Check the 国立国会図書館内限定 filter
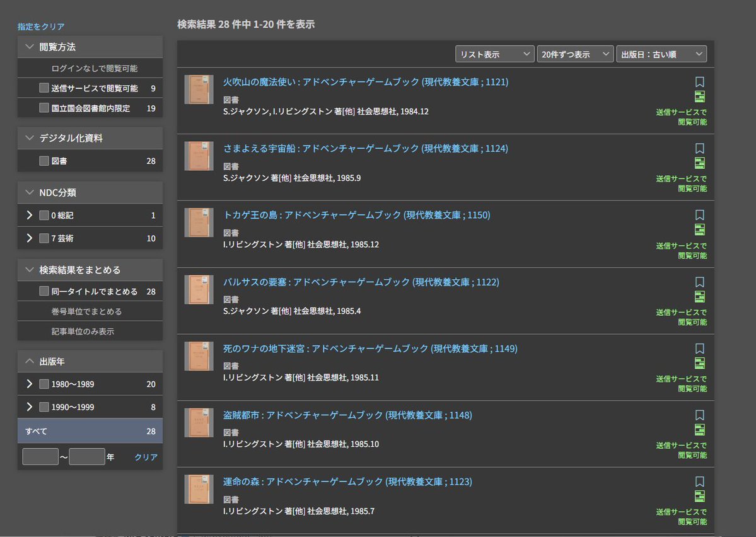The width and height of the screenshot is (756, 537). click(x=44, y=109)
